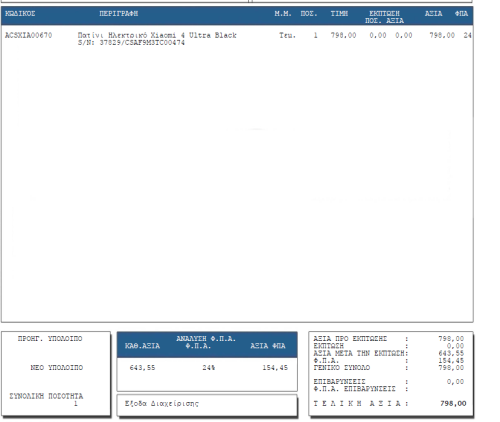Click the ΠΡΟΗΓ. ΥΠΟΛΟΙΠΟ label
The image size is (500, 422).
tap(50, 339)
